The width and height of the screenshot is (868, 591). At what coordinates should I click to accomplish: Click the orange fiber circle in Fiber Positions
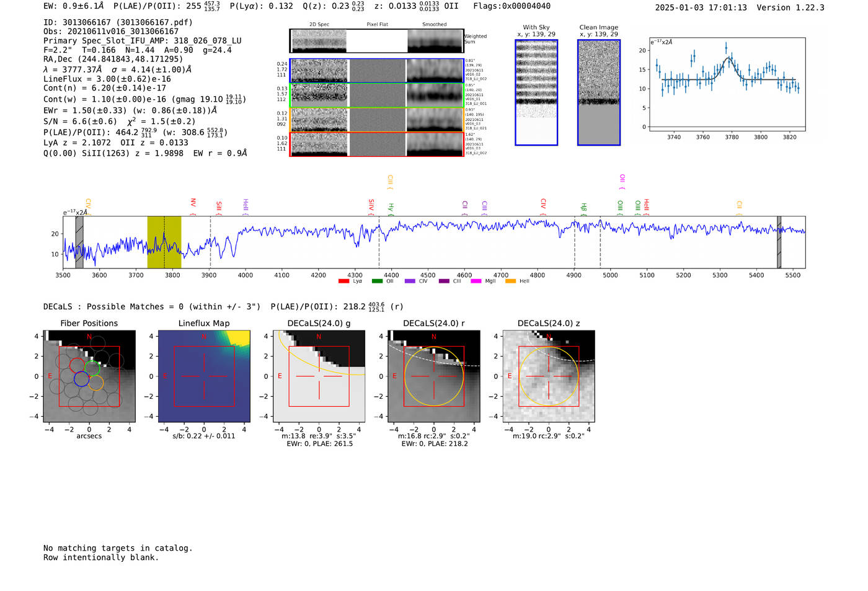click(x=95, y=383)
